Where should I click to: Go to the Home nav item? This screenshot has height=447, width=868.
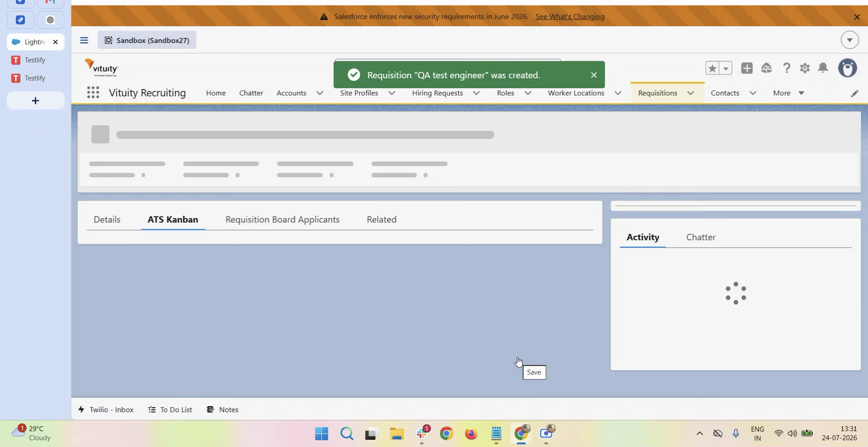coord(216,93)
